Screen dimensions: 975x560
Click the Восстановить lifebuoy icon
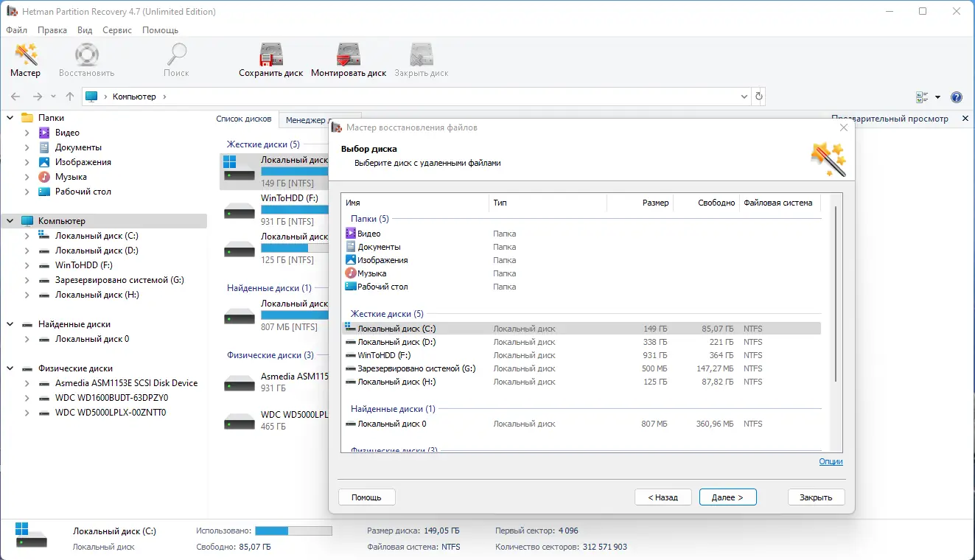[x=87, y=55]
